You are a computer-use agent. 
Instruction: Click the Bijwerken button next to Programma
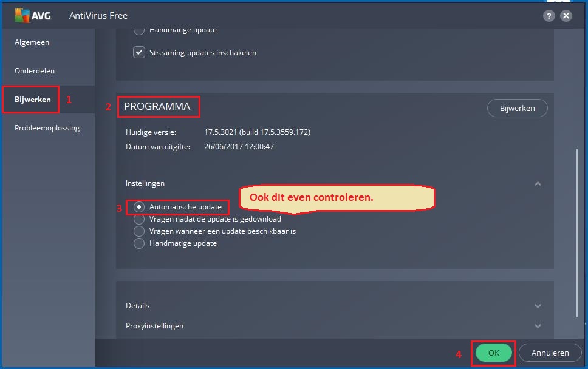point(517,108)
